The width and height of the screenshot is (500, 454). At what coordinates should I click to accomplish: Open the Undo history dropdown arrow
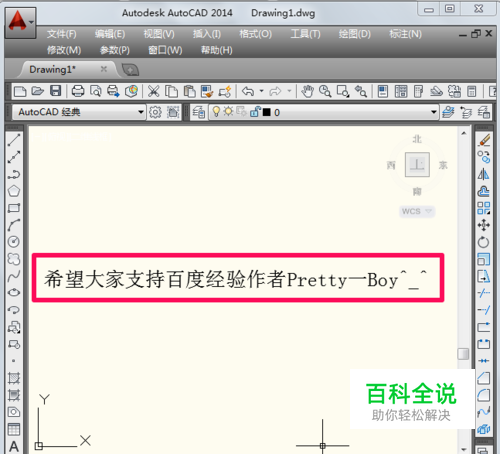coord(262,91)
